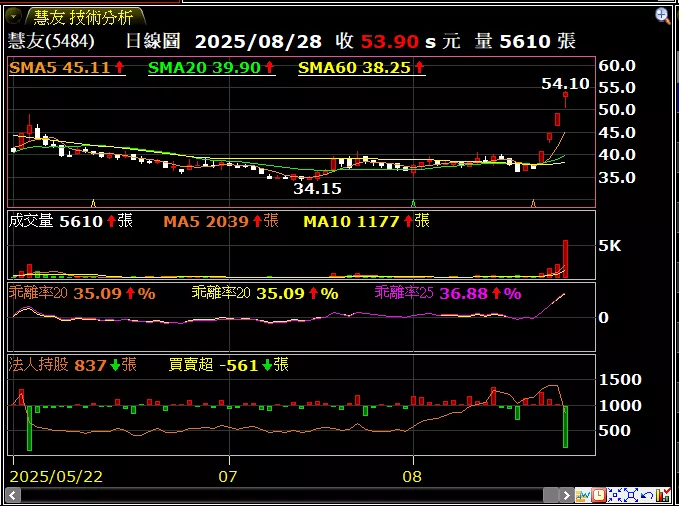
Task: Click the 成交量 volume indicator label
Action: click(32, 221)
